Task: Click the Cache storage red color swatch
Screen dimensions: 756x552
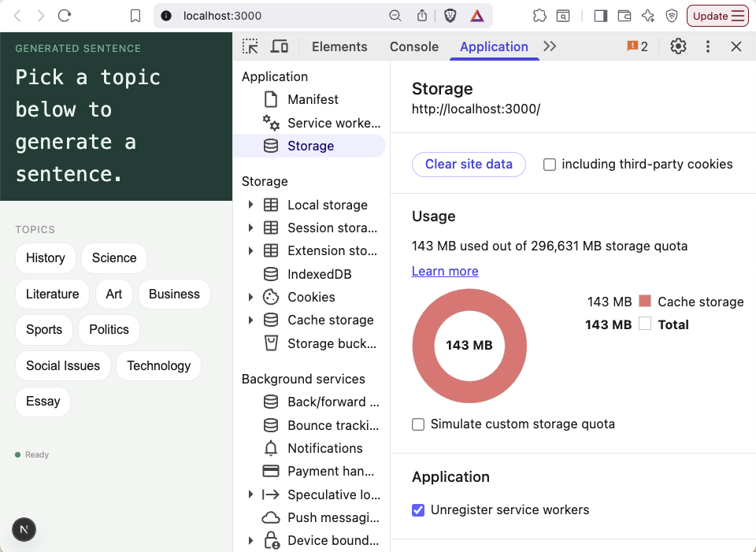Action: click(645, 302)
